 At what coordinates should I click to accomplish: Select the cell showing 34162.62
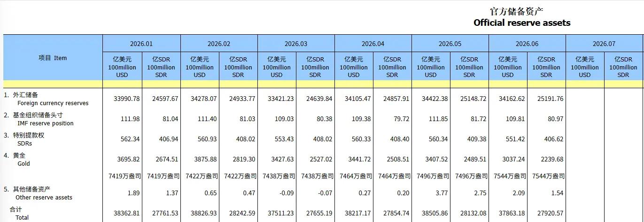[512, 99]
